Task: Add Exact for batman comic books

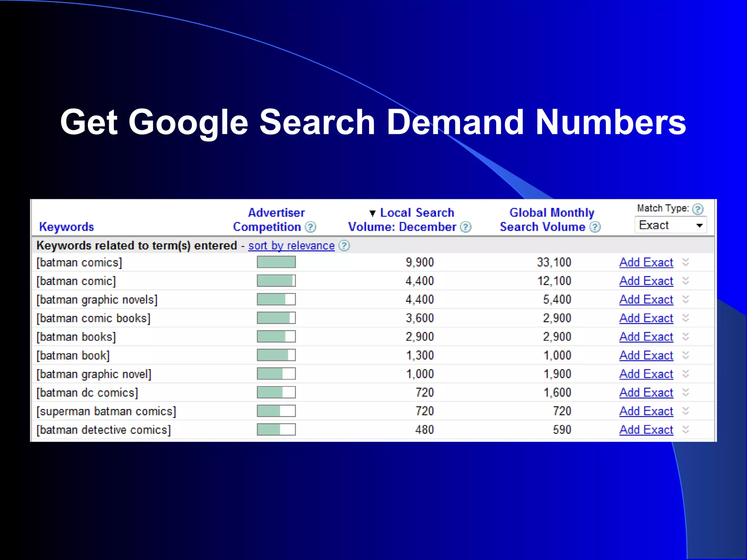Action: click(646, 318)
